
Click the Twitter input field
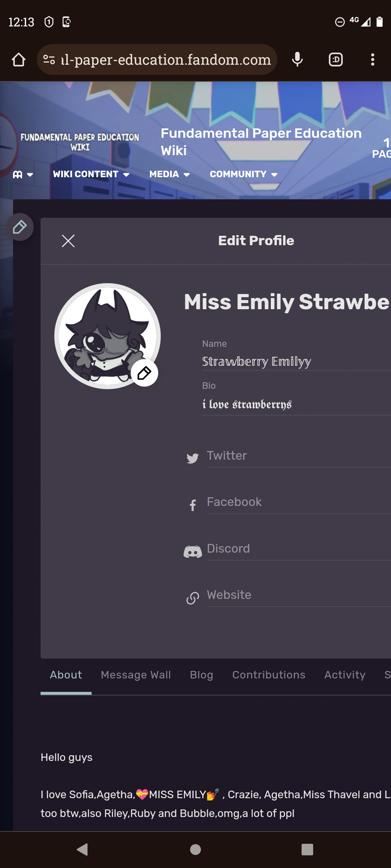point(299,456)
